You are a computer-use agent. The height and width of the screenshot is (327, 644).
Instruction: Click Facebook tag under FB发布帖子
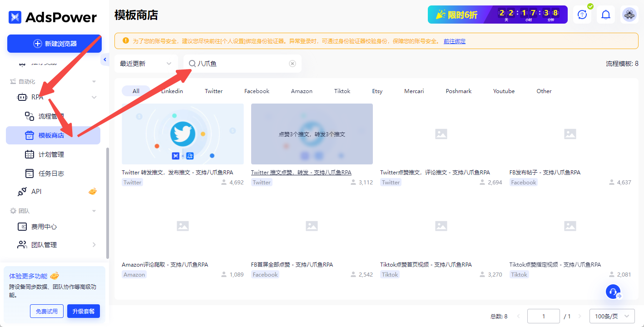[x=524, y=182]
